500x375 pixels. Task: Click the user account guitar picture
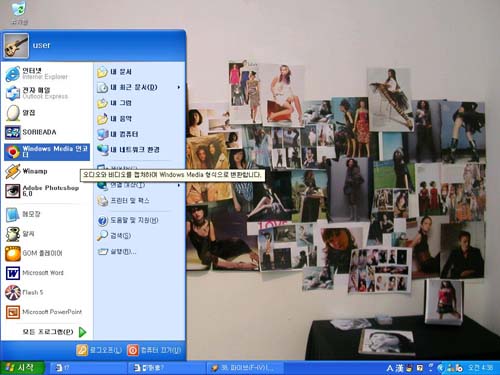pyautogui.click(x=16, y=46)
